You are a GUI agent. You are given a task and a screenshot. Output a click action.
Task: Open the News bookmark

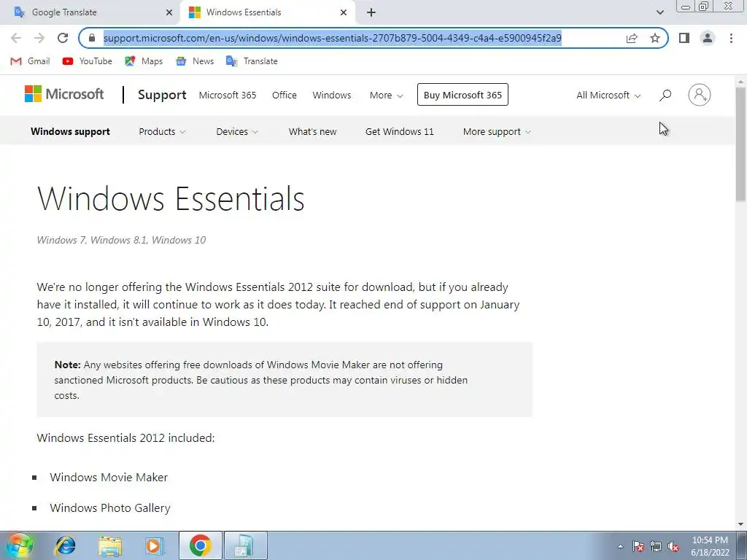coord(195,61)
